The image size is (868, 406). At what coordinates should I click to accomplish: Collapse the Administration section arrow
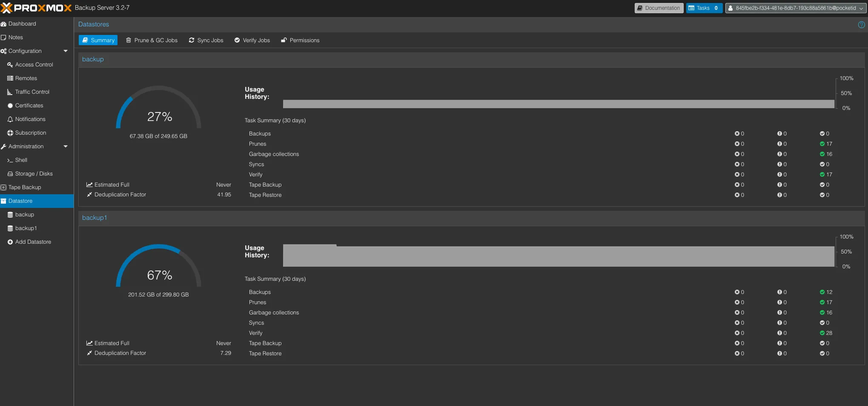(x=66, y=147)
